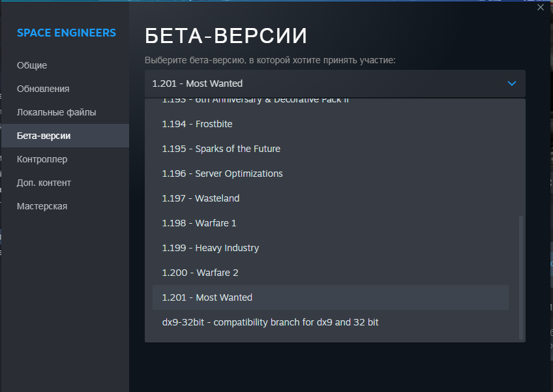Select the 1.197 - Wasteland option

point(201,198)
